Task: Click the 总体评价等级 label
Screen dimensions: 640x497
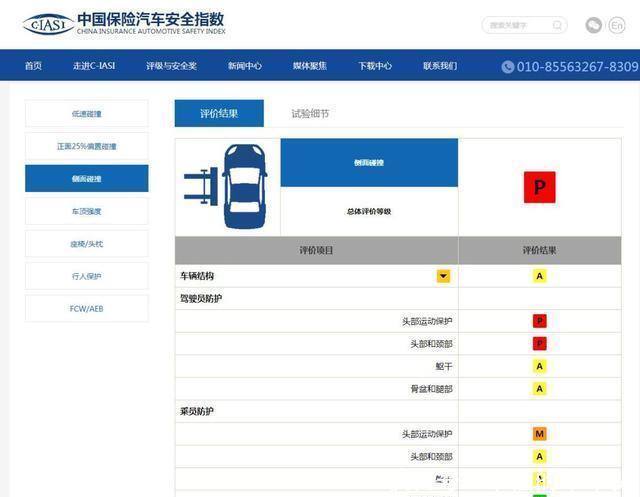Action: 369,211
